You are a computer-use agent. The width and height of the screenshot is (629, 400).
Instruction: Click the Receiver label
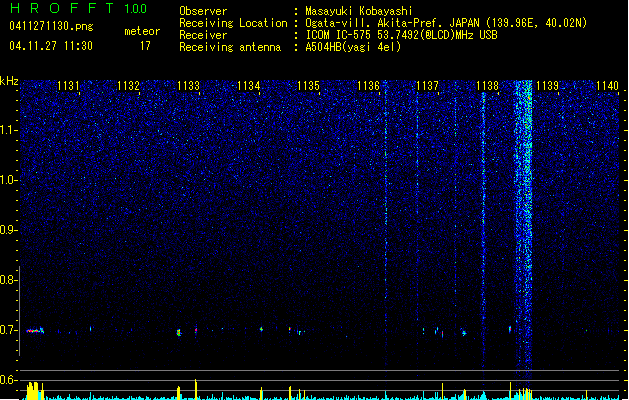tap(203, 35)
